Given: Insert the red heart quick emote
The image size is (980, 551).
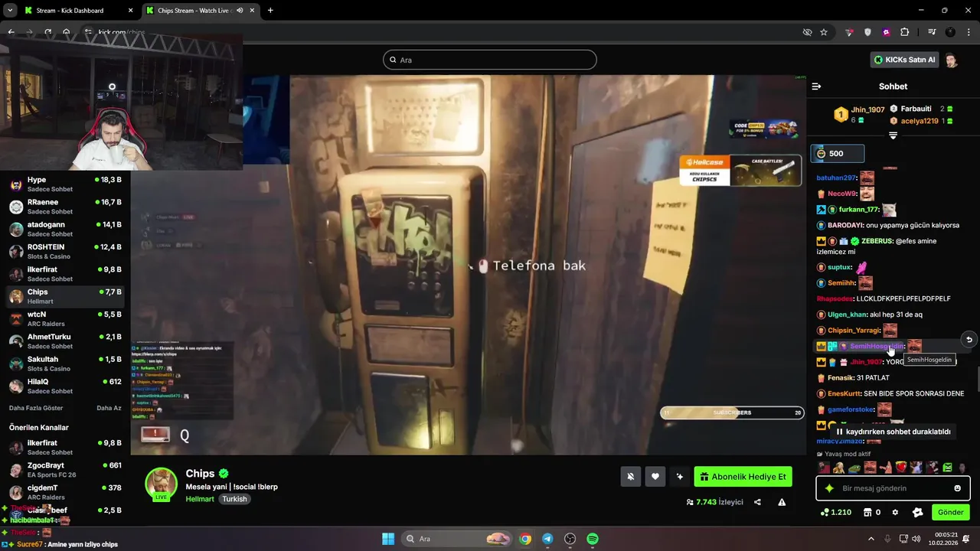Looking at the screenshot, I should 901,468.
